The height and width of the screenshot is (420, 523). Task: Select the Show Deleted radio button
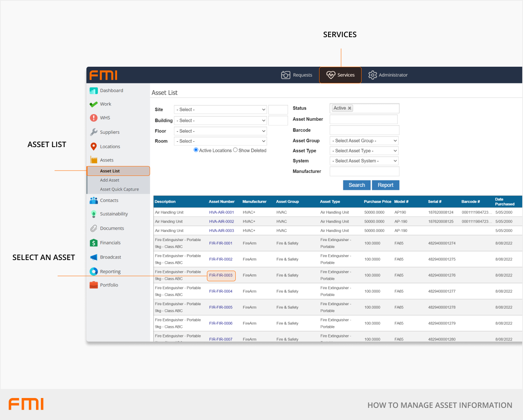click(x=235, y=150)
